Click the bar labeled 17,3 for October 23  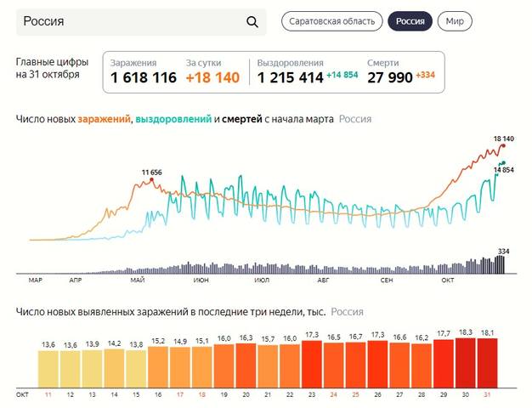coord(311,363)
